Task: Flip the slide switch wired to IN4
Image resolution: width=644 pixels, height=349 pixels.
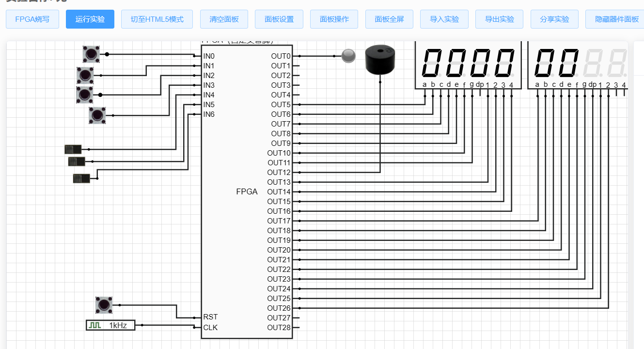Action: click(x=73, y=149)
